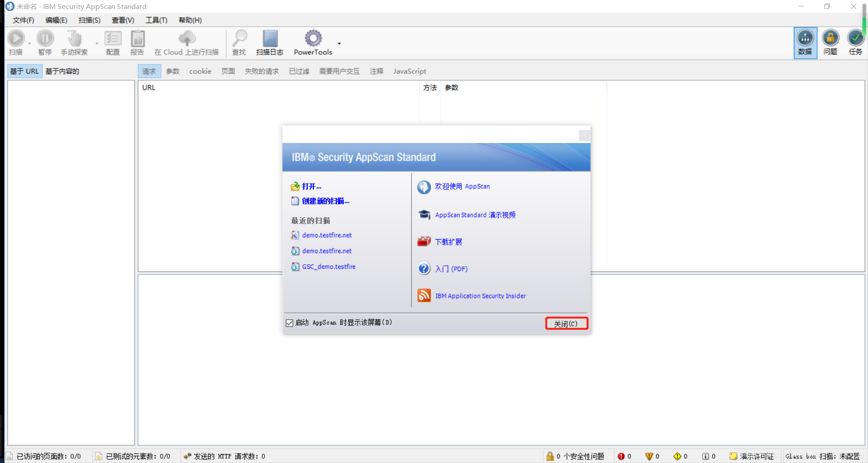Switch to the Failed Requests (失败的请求) tab

pos(262,71)
